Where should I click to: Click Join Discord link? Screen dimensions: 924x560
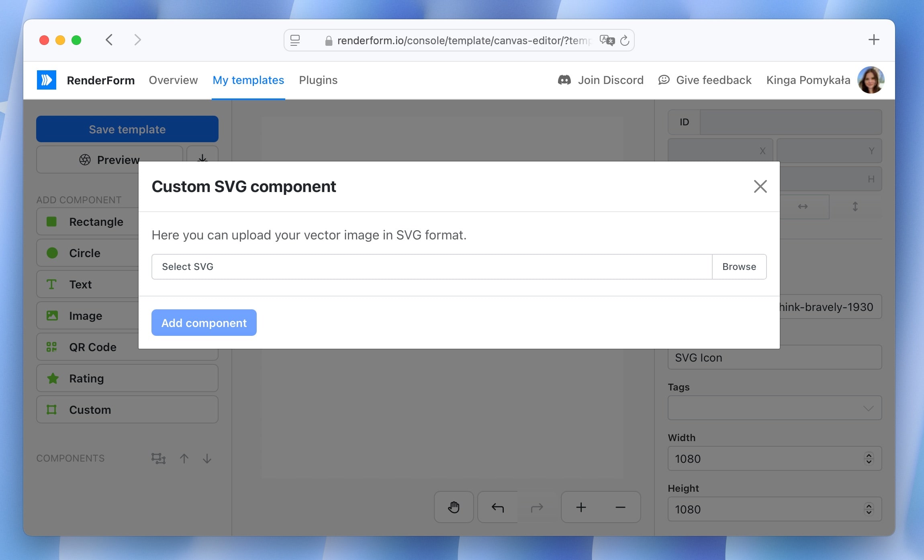pyautogui.click(x=601, y=80)
